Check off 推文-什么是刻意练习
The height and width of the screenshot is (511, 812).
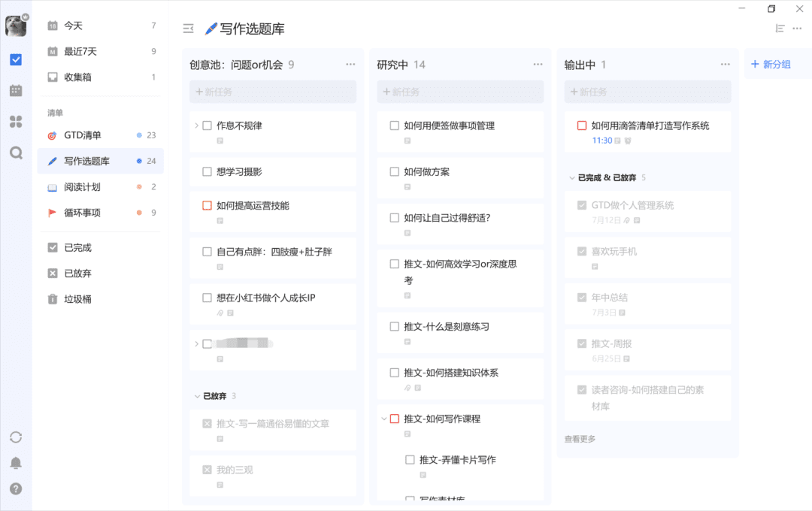coord(395,327)
